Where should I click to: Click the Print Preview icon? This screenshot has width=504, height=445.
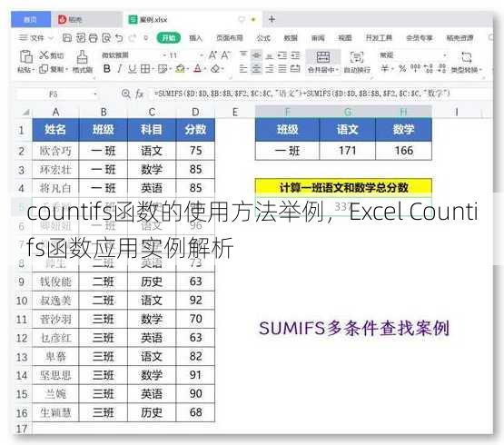(106, 38)
